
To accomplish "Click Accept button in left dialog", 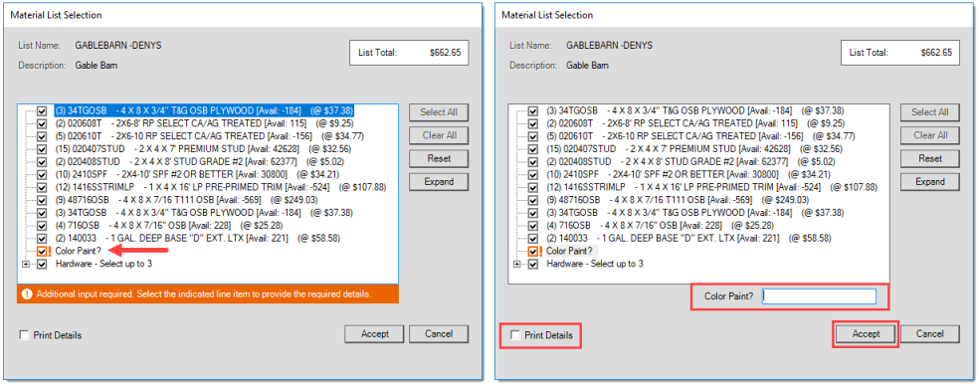I will coord(374,333).
